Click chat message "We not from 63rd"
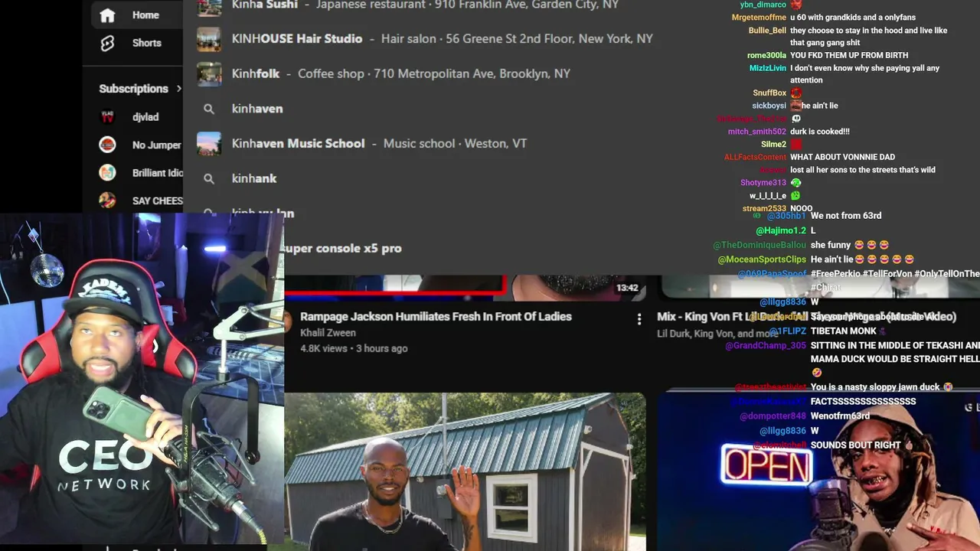The width and height of the screenshot is (980, 551). (846, 216)
